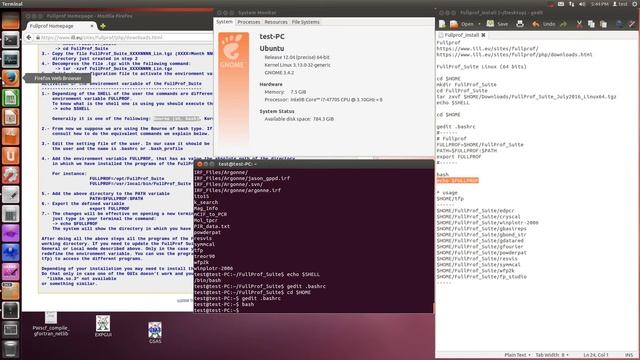This screenshot has height=360, width=640.
Task: Open the Tab Width dropdown
Action: (x=552, y=355)
